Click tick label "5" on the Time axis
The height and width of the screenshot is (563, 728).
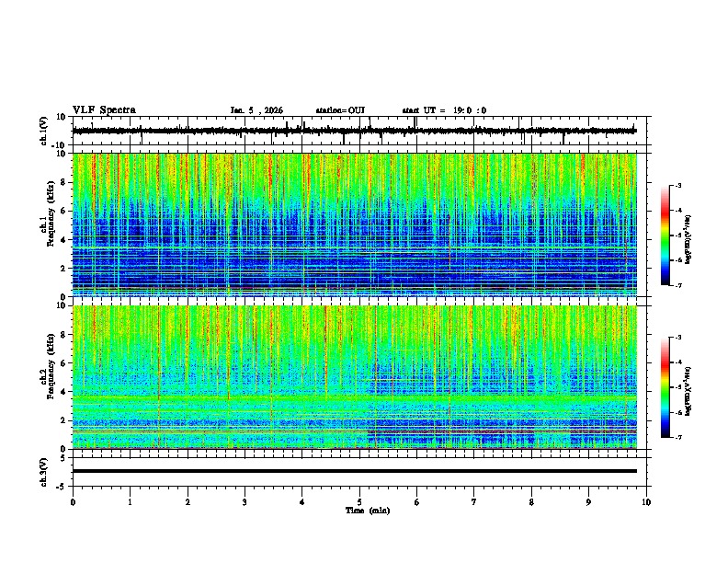[x=359, y=502]
